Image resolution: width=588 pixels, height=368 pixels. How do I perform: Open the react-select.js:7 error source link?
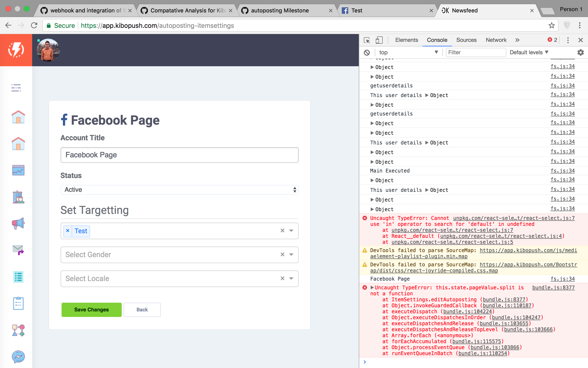click(x=514, y=218)
